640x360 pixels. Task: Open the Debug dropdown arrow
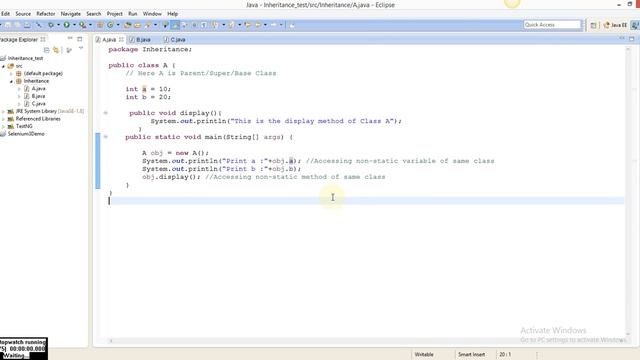click(58, 25)
